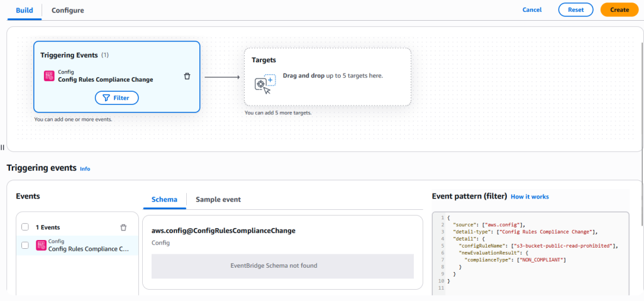The width and height of the screenshot is (644, 301).
Task: Click the orange Create button
Action: click(619, 10)
